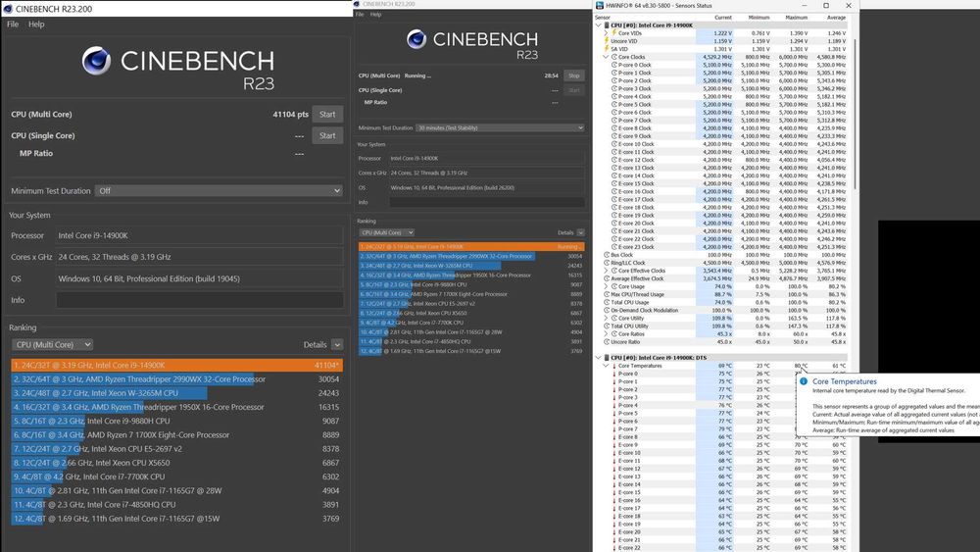This screenshot has height=552, width=980.
Task: Select Ryzen 7 1700X ranking row in left Cinebench
Action: 176,434
